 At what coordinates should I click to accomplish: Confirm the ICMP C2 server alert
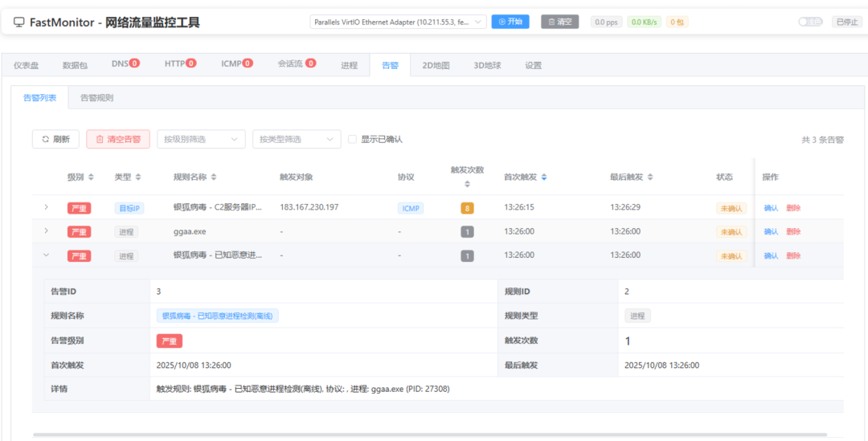[771, 208]
